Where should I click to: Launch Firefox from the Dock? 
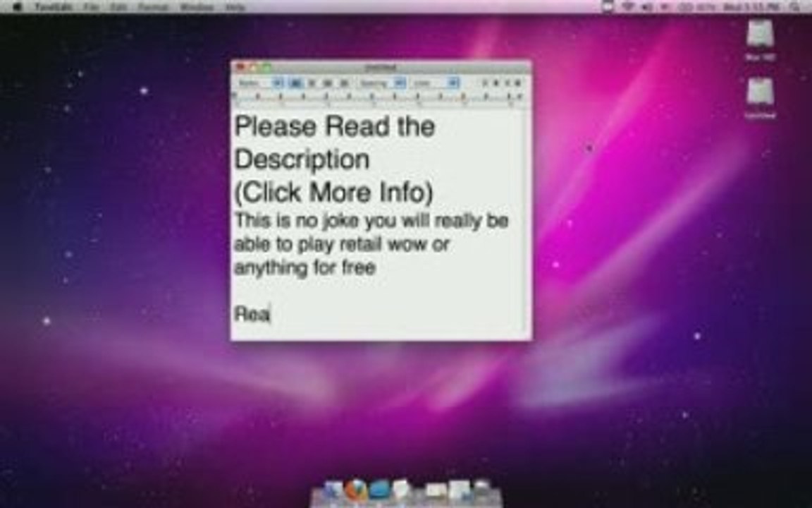point(355,490)
